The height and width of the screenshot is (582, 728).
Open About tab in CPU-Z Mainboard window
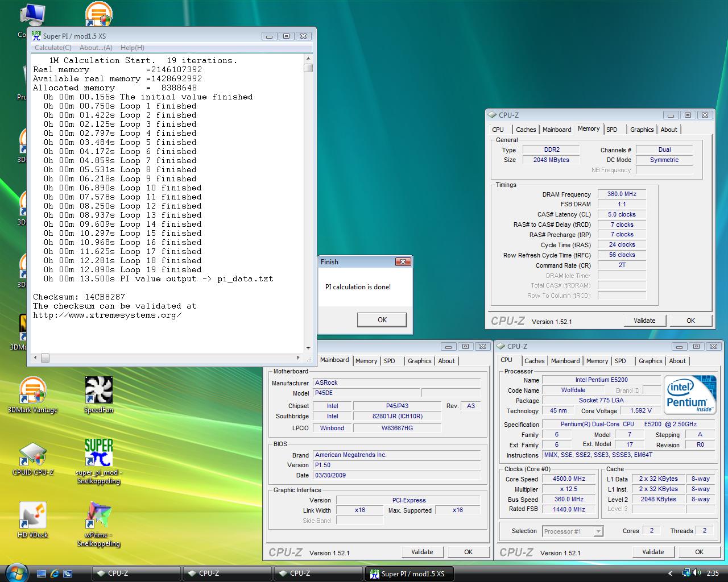pos(446,361)
